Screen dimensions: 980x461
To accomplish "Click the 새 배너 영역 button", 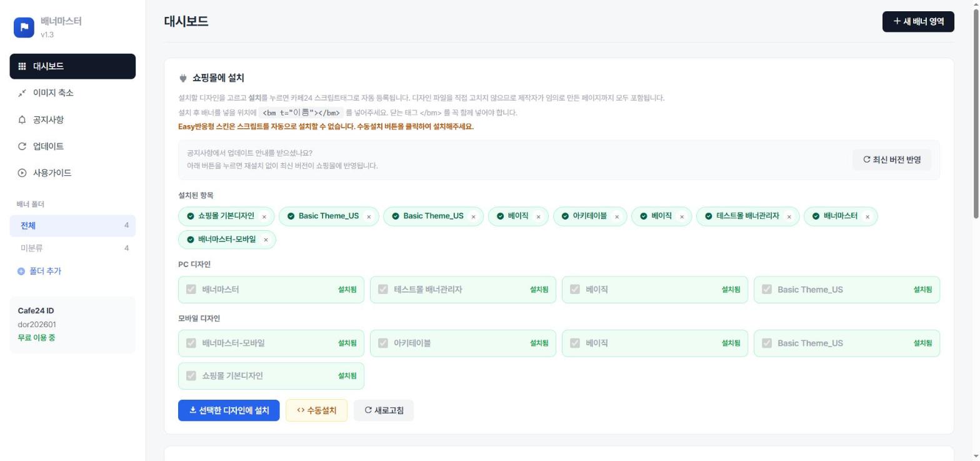I will (x=918, y=21).
